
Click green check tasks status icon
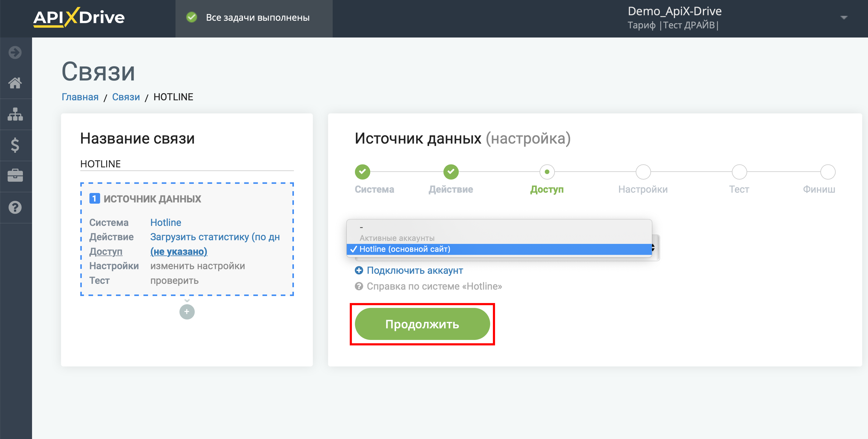tap(192, 17)
